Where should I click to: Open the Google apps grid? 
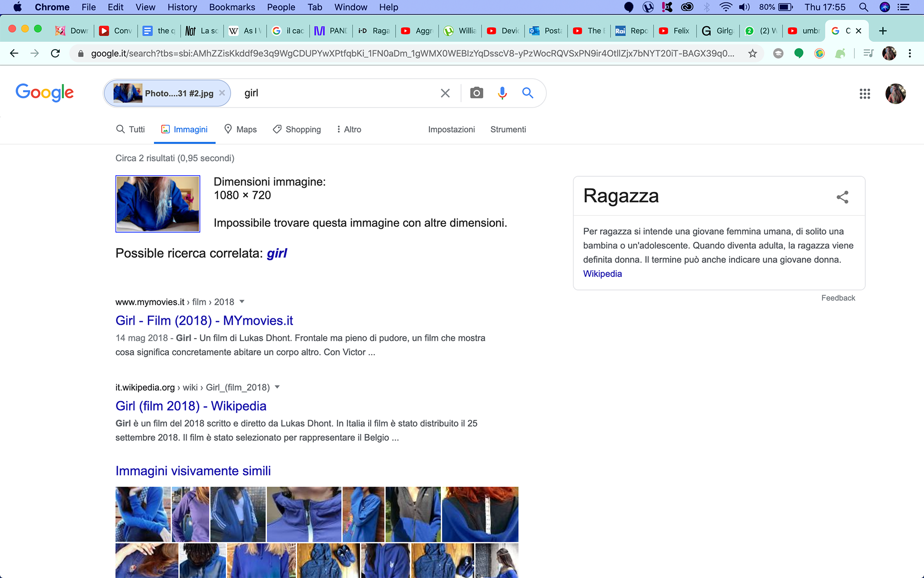[865, 93]
